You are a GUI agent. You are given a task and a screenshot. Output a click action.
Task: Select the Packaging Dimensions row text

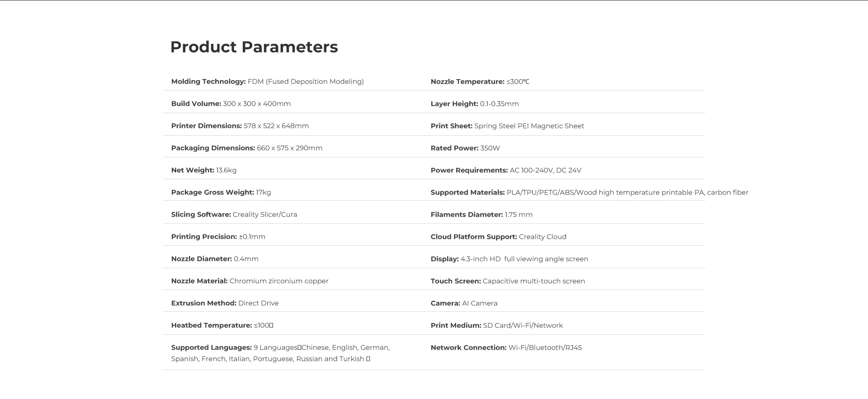click(246, 148)
